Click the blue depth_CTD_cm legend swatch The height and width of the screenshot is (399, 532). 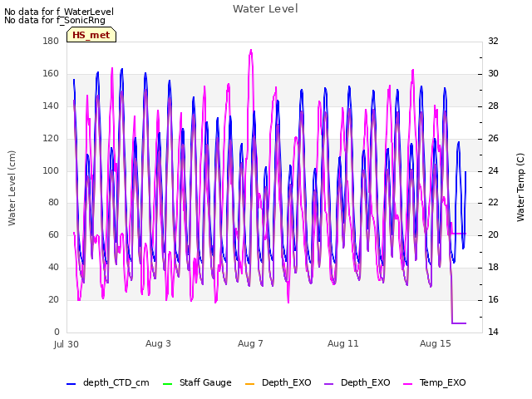pyautogui.click(x=71, y=384)
